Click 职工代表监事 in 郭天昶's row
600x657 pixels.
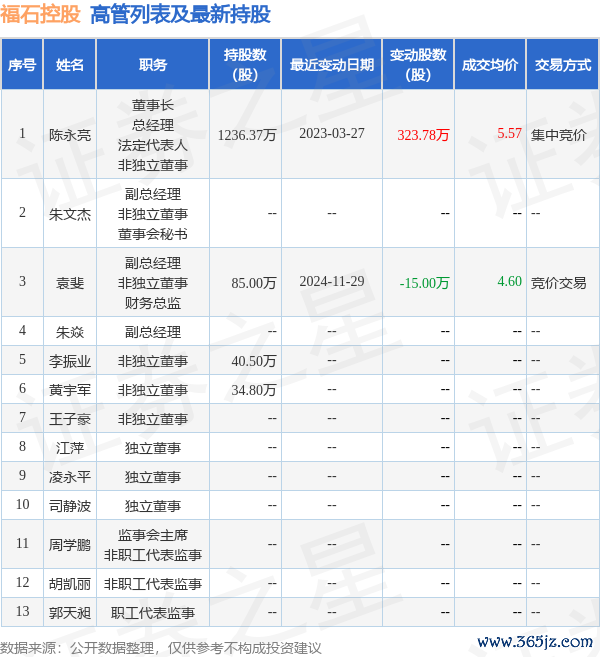coord(153,613)
